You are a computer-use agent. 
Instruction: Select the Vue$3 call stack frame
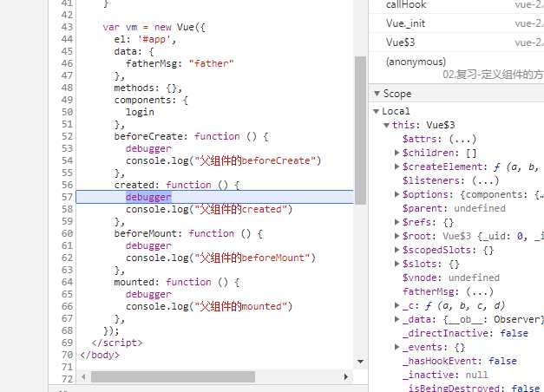[x=456, y=42]
